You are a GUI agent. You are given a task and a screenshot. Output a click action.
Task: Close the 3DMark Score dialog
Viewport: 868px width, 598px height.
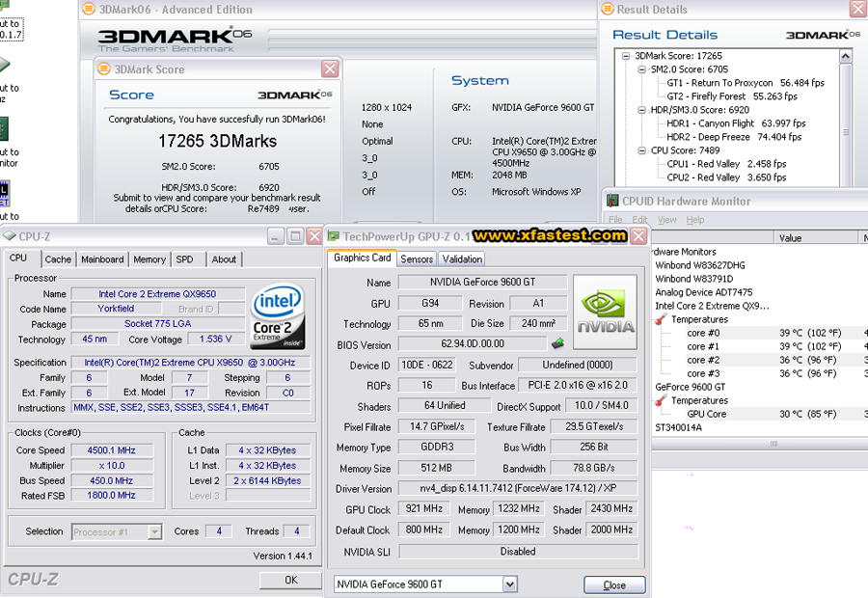(x=330, y=68)
